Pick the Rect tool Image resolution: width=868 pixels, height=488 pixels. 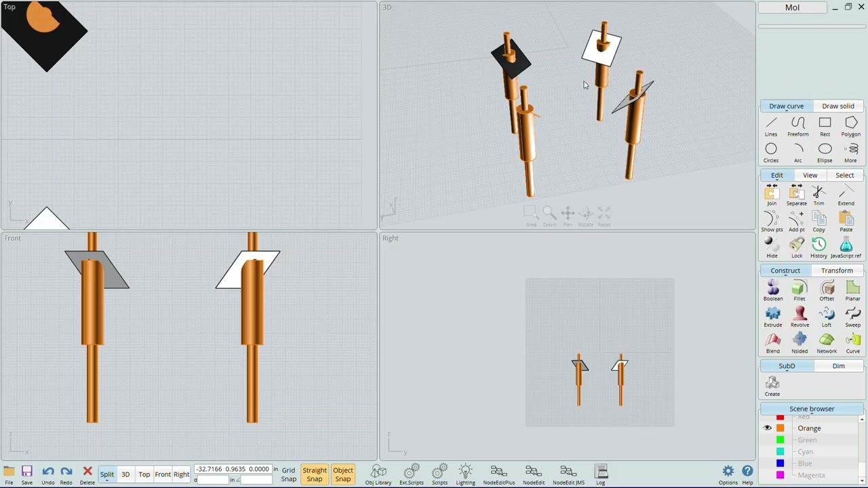click(x=825, y=127)
